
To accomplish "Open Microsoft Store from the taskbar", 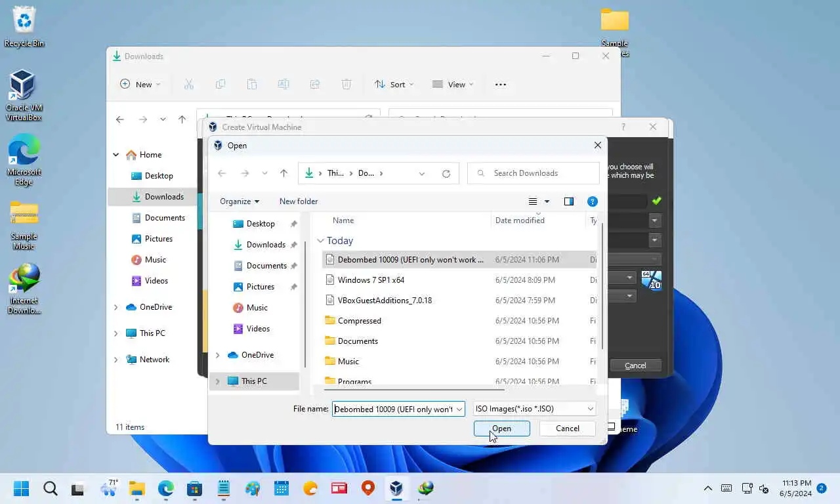I will click(194, 488).
